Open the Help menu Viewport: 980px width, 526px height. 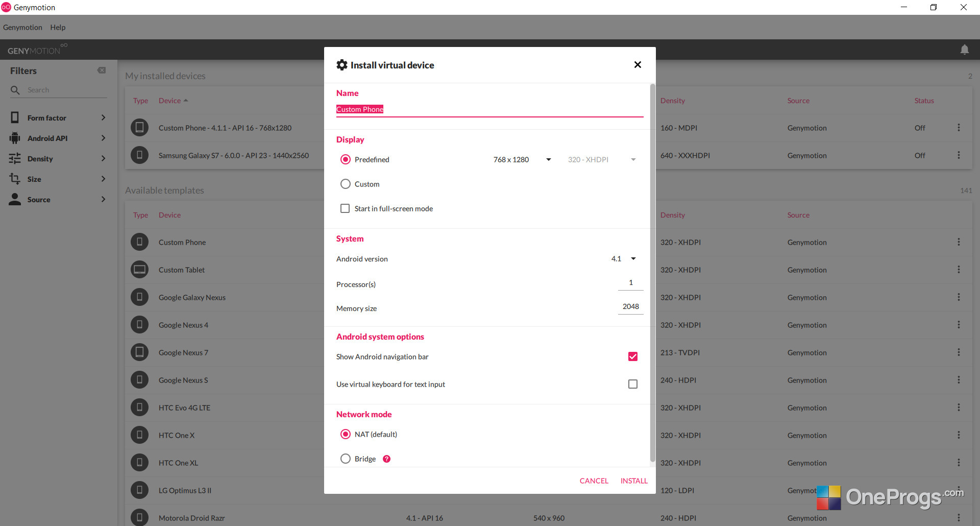(58, 28)
